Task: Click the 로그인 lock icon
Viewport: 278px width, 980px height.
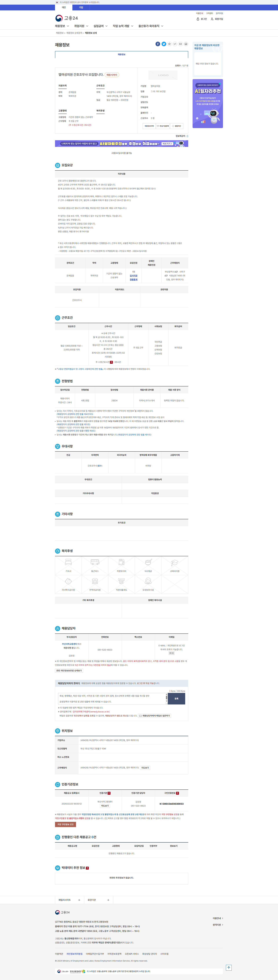Action: coord(198,19)
